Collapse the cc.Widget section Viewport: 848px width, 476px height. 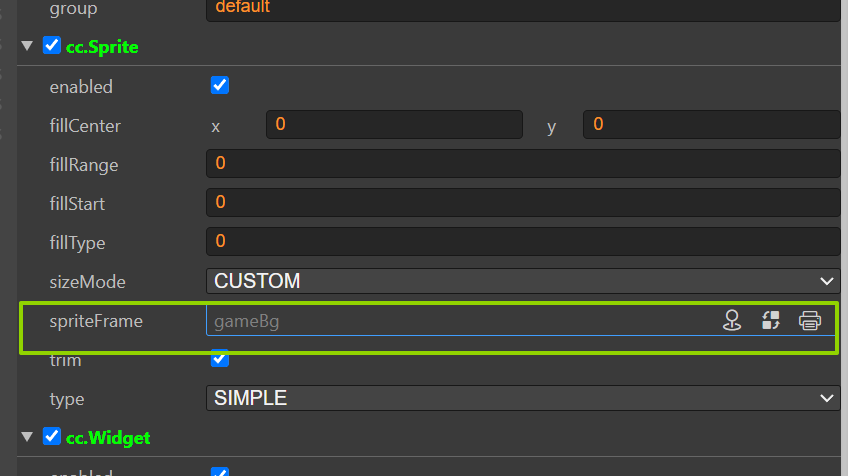point(27,437)
